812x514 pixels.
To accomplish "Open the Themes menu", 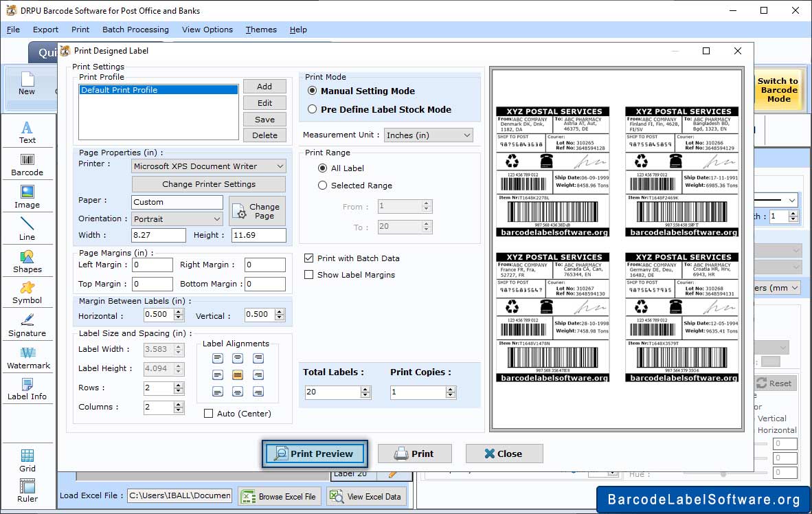I will 261,30.
